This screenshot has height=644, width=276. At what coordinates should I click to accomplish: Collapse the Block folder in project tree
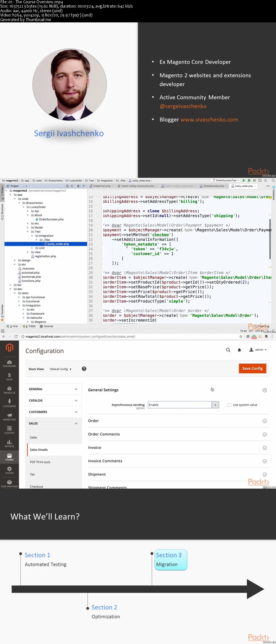pos(28,215)
